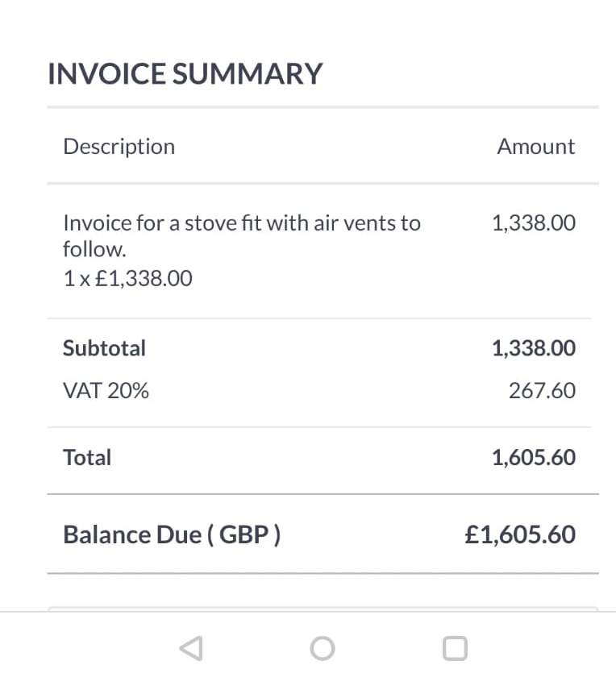616x686 pixels.
Task: Select the Description column header
Action: tap(119, 147)
